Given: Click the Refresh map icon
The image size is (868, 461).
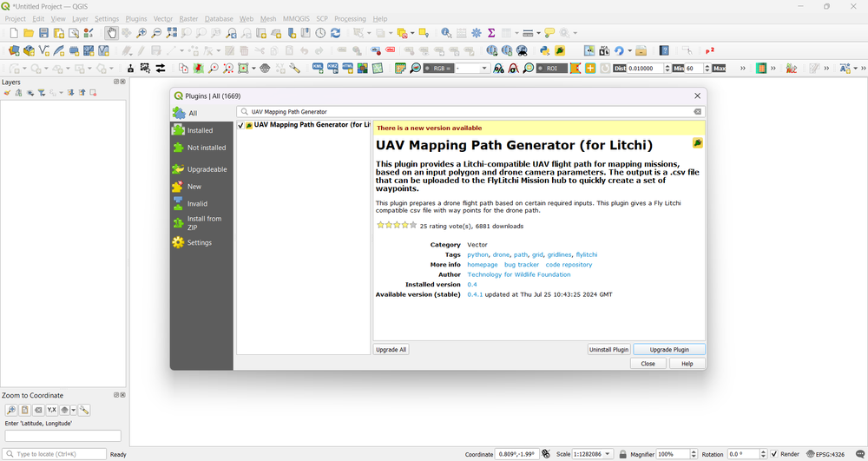Looking at the screenshot, I should click(x=335, y=33).
